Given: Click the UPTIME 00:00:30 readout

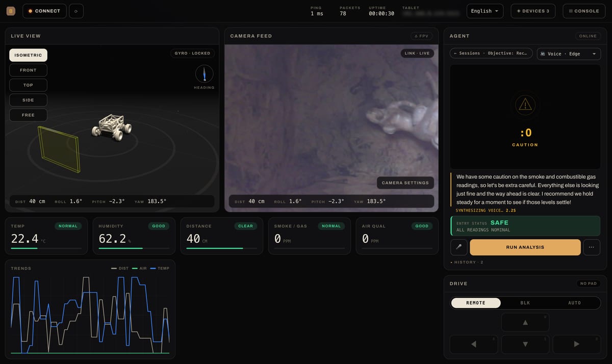Looking at the screenshot, I should [x=381, y=11].
